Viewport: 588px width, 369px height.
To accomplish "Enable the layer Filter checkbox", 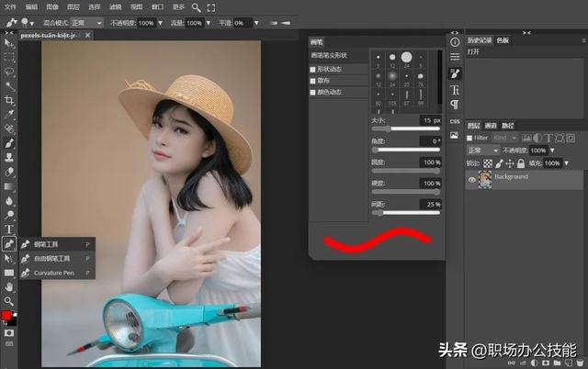I will click(x=469, y=139).
